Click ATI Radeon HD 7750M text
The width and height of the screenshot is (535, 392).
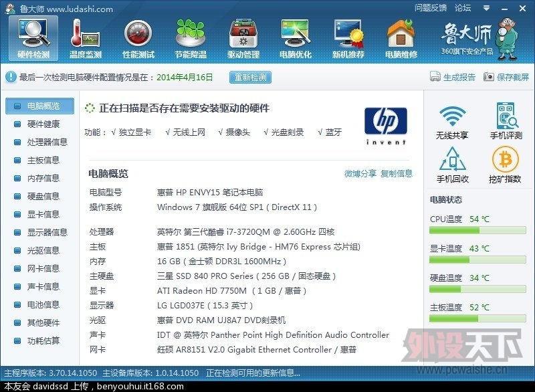tap(231, 291)
